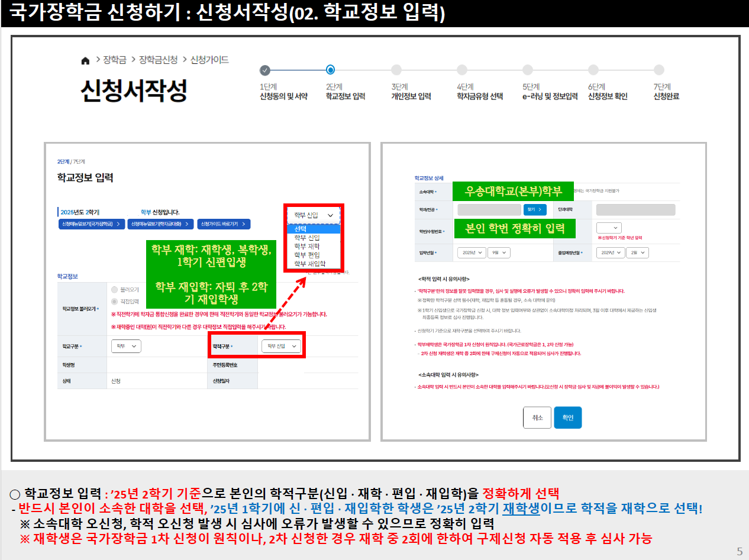Click the 주민등록번호 field label
The image size is (749, 560).
coord(225,365)
